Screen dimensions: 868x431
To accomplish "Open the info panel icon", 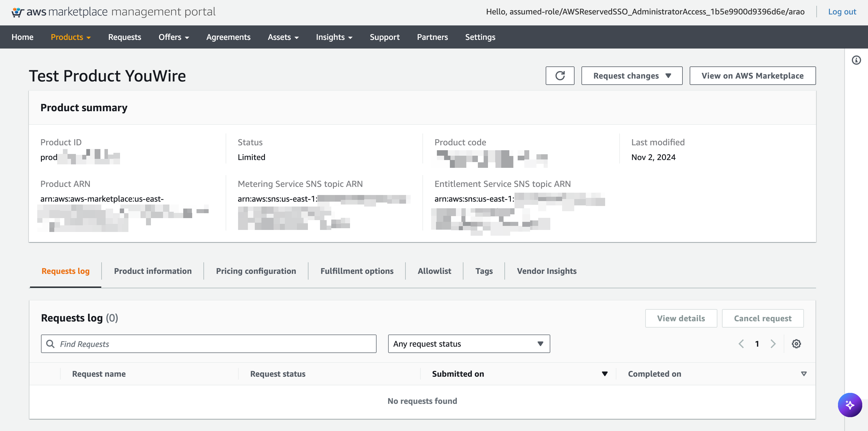I will [x=856, y=60].
